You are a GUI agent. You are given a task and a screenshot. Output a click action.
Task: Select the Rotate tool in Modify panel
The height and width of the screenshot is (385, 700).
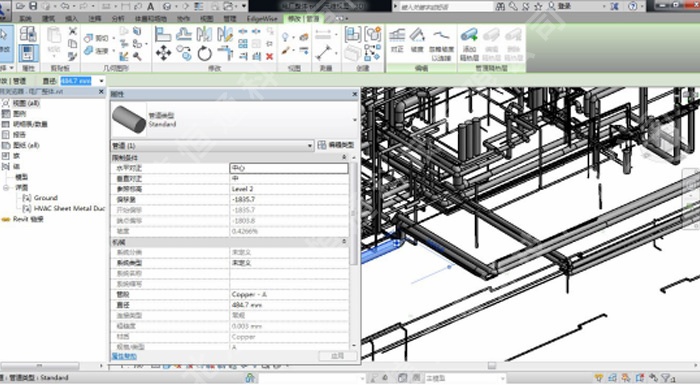[x=204, y=53]
